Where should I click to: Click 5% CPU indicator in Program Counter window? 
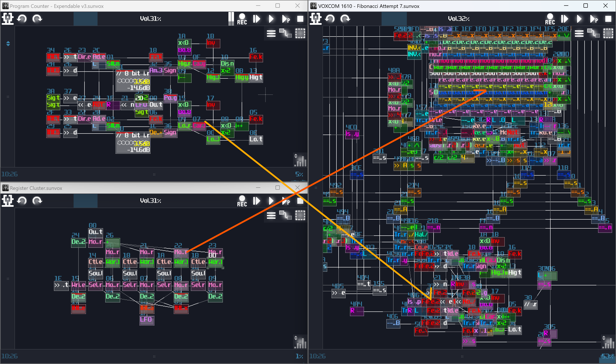(299, 174)
